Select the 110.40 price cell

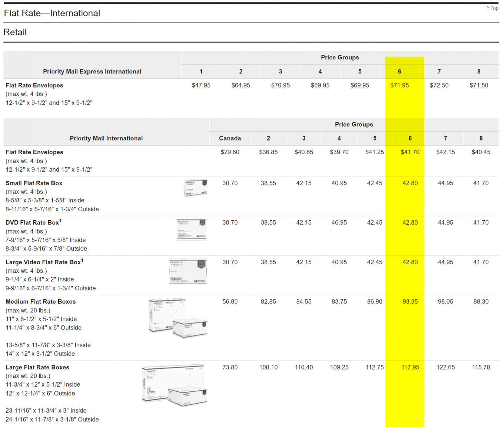click(x=304, y=367)
